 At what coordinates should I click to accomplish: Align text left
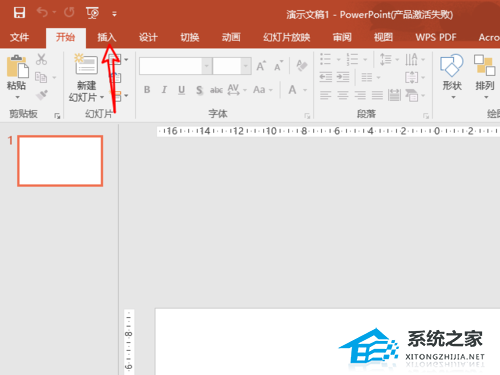(x=326, y=96)
